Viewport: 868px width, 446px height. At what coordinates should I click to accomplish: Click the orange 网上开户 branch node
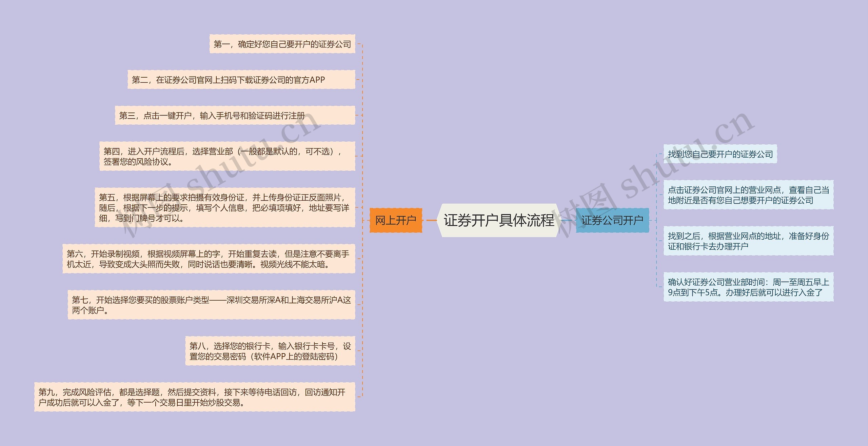(396, 220)
